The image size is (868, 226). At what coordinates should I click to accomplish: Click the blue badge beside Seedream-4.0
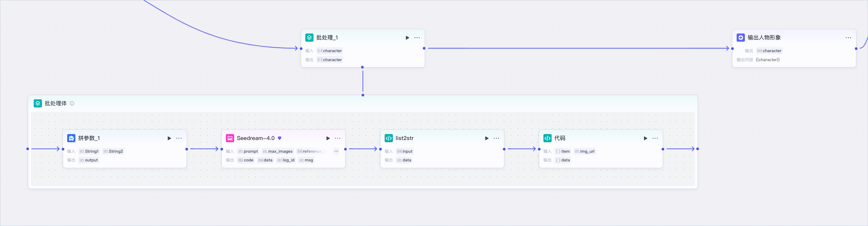pos(279,138)
